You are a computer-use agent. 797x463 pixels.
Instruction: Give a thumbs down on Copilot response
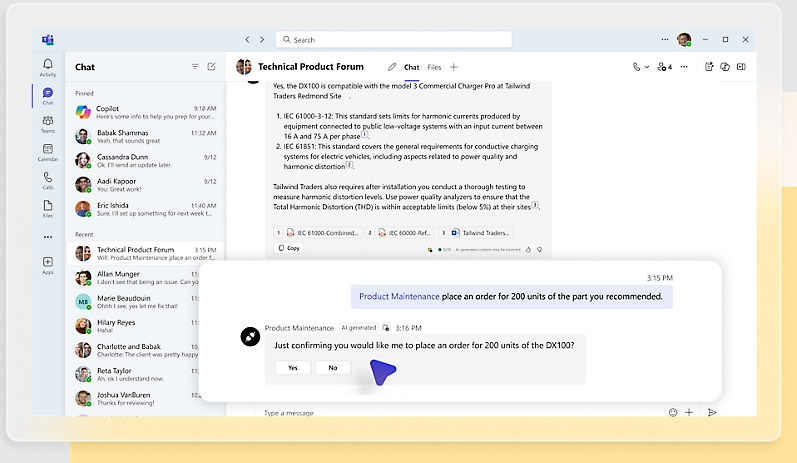pyautogui.click(x=540, y=250)
